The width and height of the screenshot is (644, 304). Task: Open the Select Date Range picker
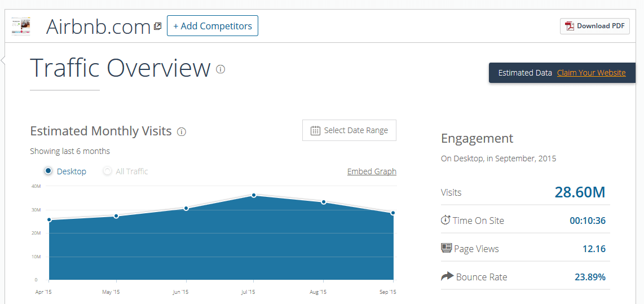coord(349,131)
